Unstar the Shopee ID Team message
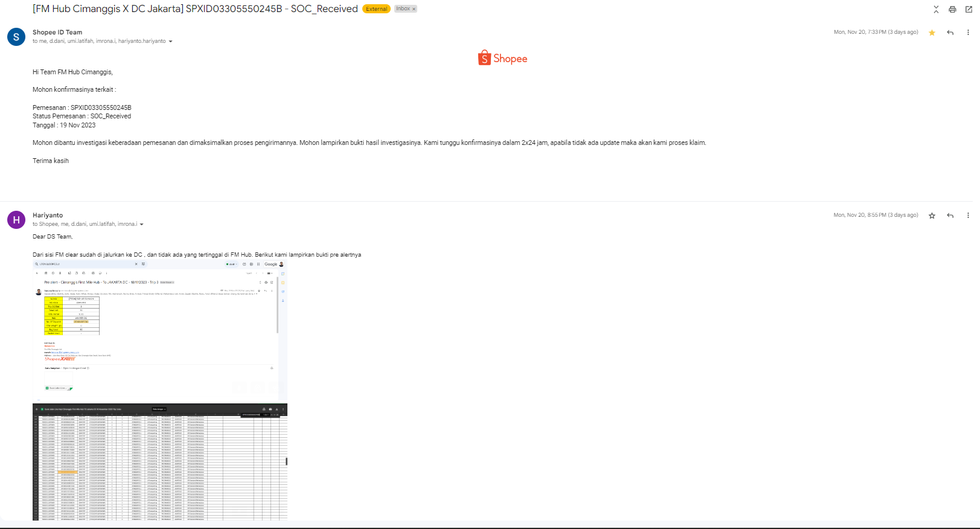Image resolution: width=980 pixels, height=529 pixels. pos(932,33)
